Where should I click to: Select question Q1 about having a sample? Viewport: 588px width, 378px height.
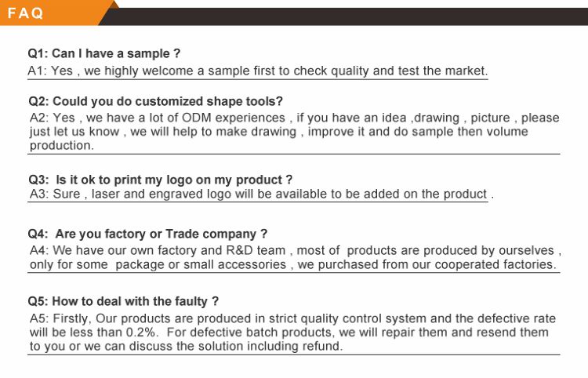click(x=104, y=54)
